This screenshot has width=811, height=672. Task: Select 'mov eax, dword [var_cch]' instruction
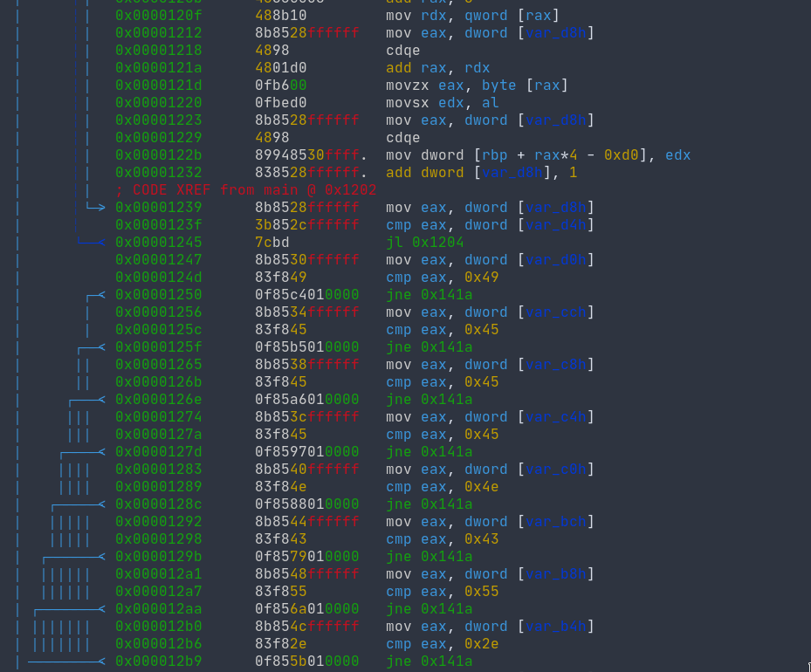[490, 312]
